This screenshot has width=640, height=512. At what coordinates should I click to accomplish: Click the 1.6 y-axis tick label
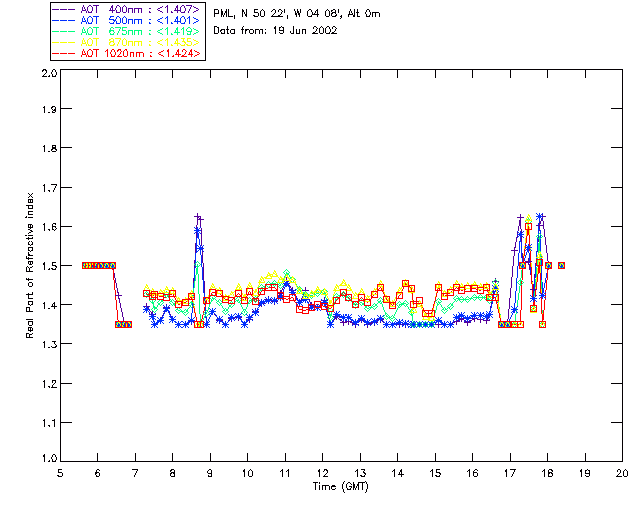click(49, 227)
